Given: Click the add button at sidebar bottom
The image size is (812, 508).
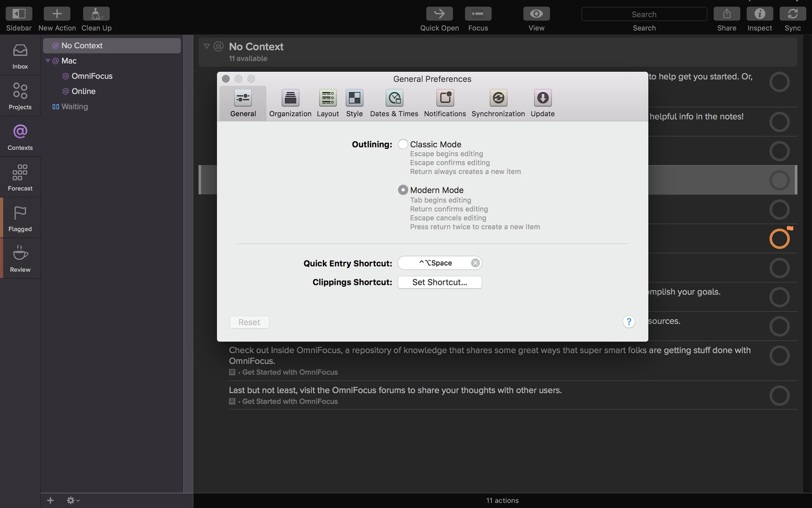Looking at the screenshot, I should pos(51,500).
